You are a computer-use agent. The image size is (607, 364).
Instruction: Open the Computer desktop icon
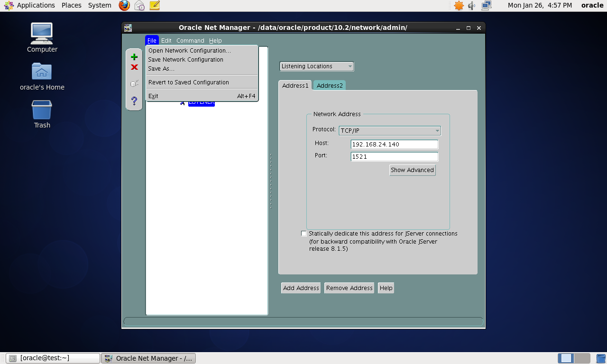(x=42, y=37)
